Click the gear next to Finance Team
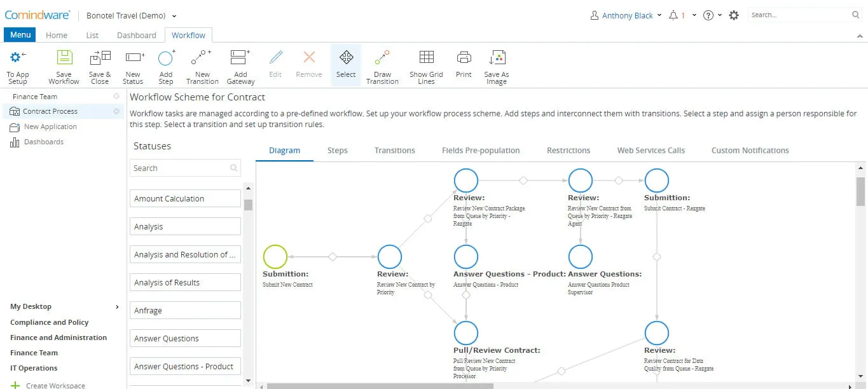 coord(116,97)
